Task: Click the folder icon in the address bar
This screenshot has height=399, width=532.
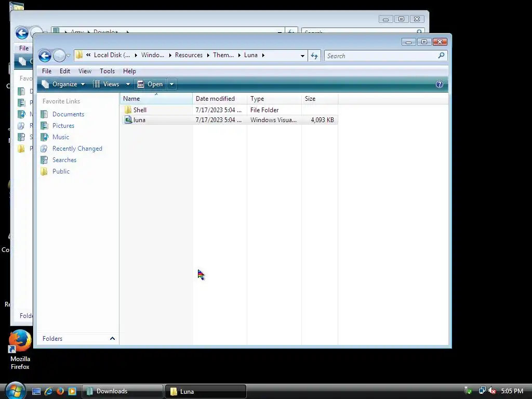Action: point(79,55)
